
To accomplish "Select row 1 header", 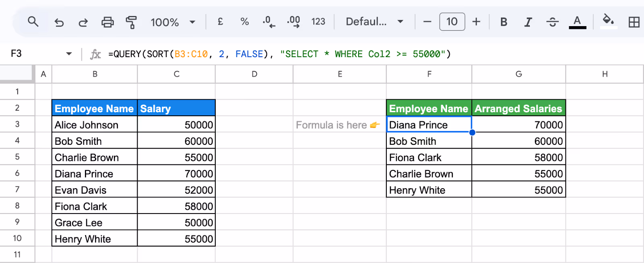I will pos(17,92).
